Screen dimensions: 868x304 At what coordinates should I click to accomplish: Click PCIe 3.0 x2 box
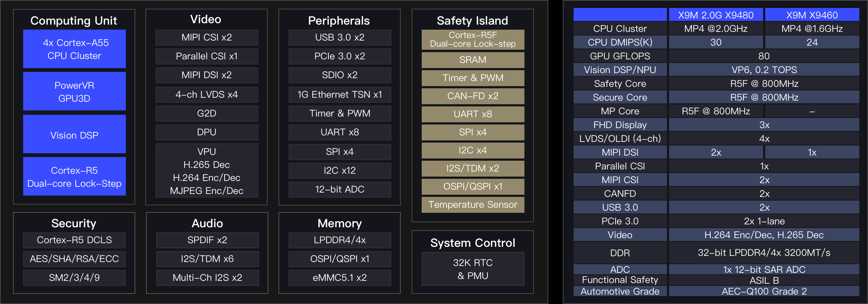point(340,56)
